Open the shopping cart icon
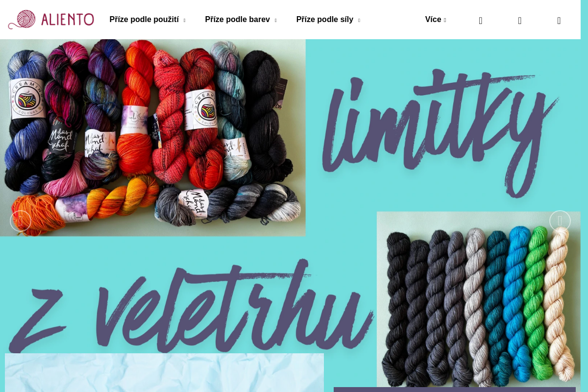This screenshot has width=588, height=392. [559, 21]
